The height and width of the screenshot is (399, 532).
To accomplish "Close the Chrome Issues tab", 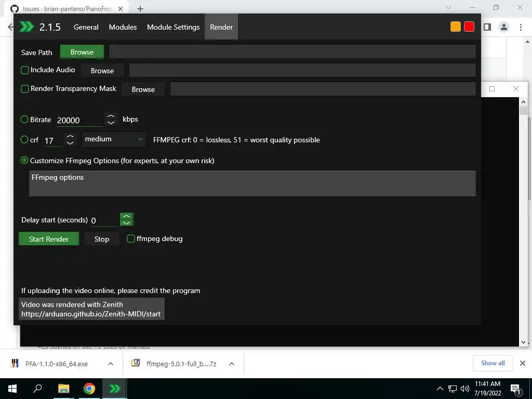I will 121,9.
